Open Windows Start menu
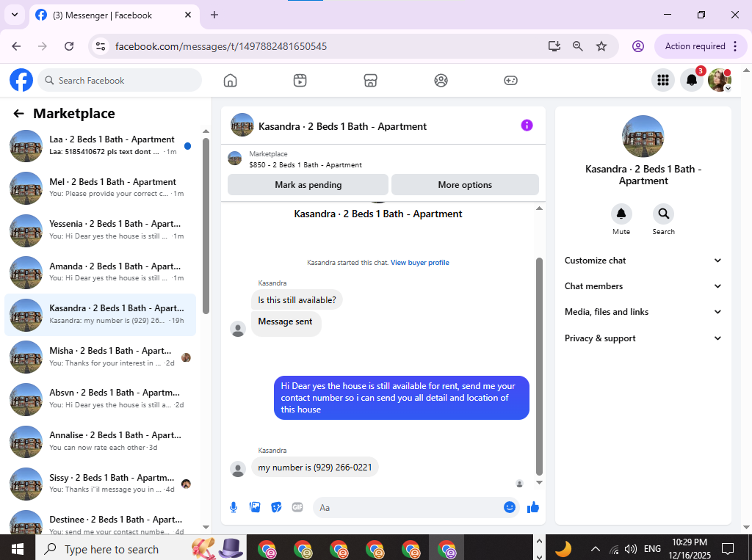This screenshot has width=752, height=560. [x=18, y=548]
